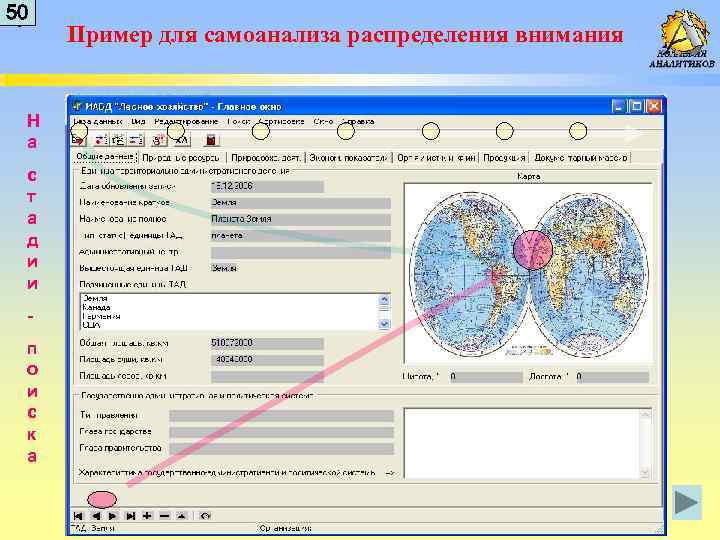
Task: Switch to the Продукция tab
Action: point(504,158)
